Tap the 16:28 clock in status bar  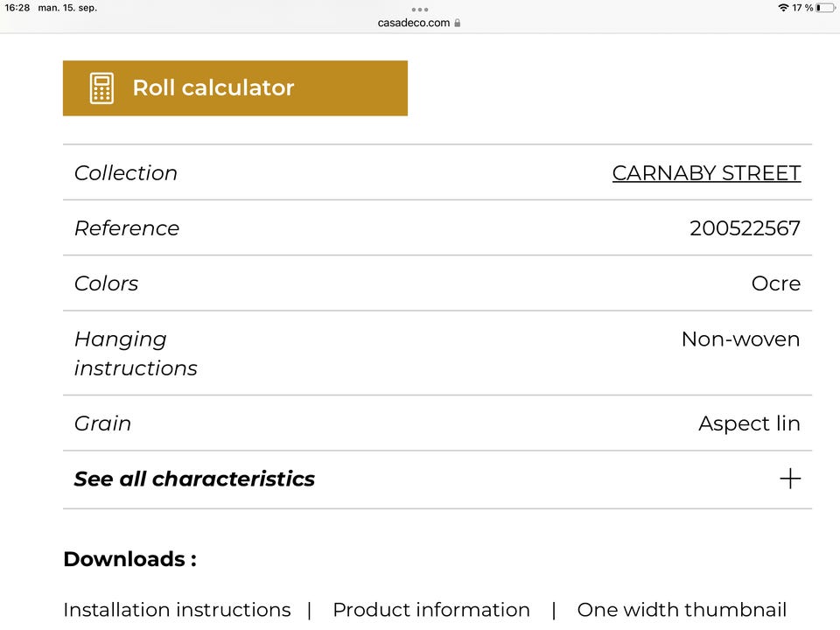tap(17, 8)
